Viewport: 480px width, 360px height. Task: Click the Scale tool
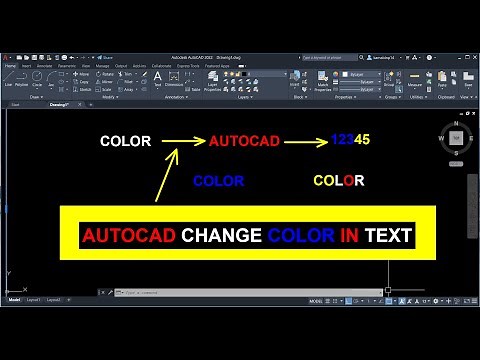[103, 89]
